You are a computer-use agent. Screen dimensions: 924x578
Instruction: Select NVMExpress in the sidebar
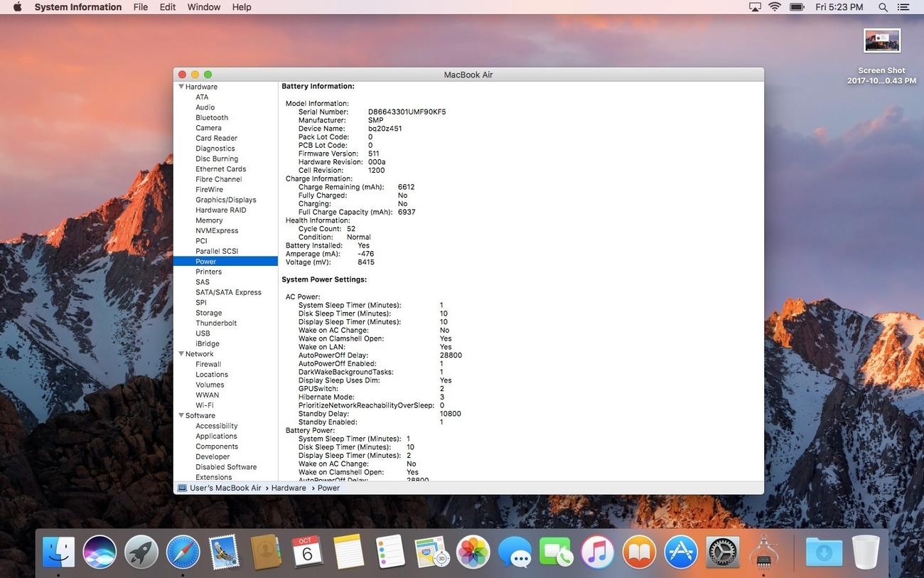point(217,230)
